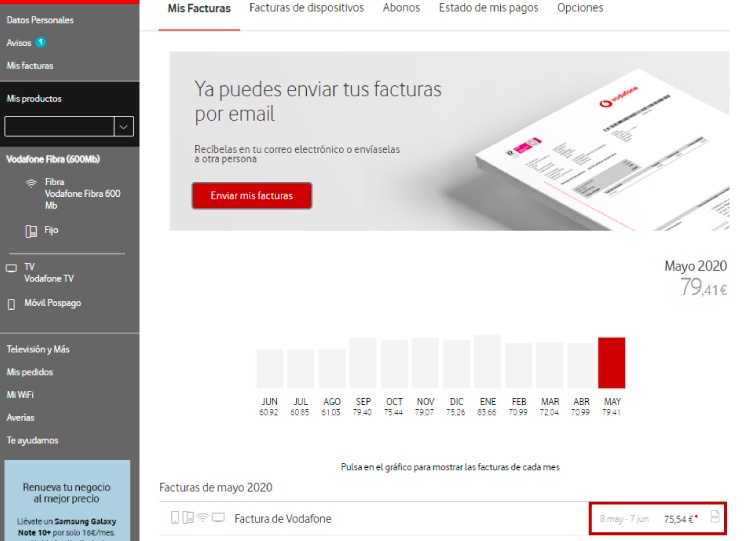Click the 8 may - 7 jun date range
750x541 pixels.
point(624,519)
